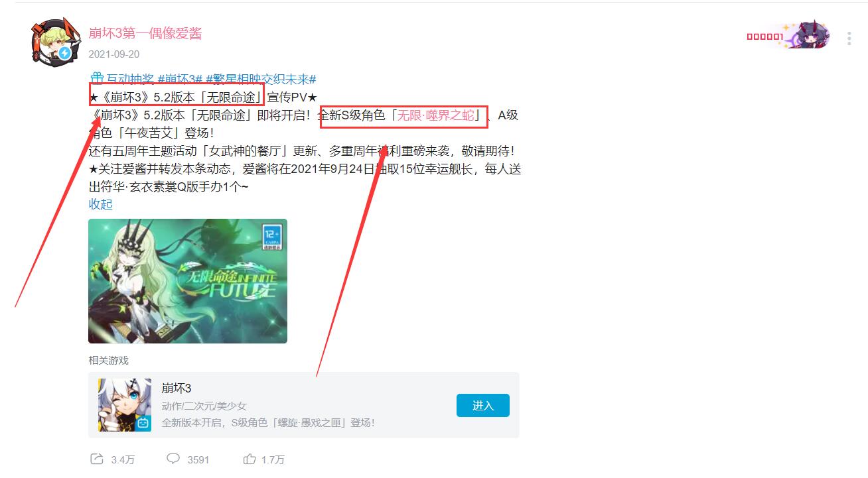Click the 崩坏3 game cover icon
Screen dimensions: 868x478
click(x=125, y=405)
